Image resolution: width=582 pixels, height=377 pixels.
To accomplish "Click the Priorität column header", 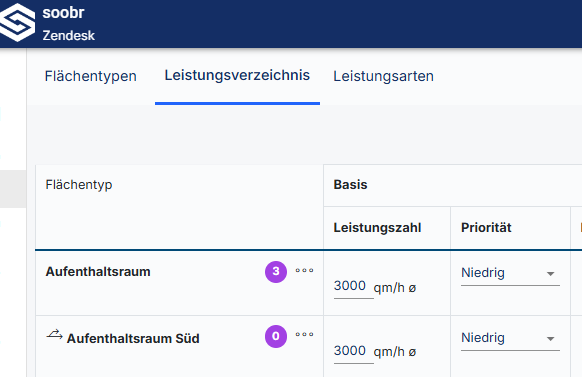I will click(486, 227).
